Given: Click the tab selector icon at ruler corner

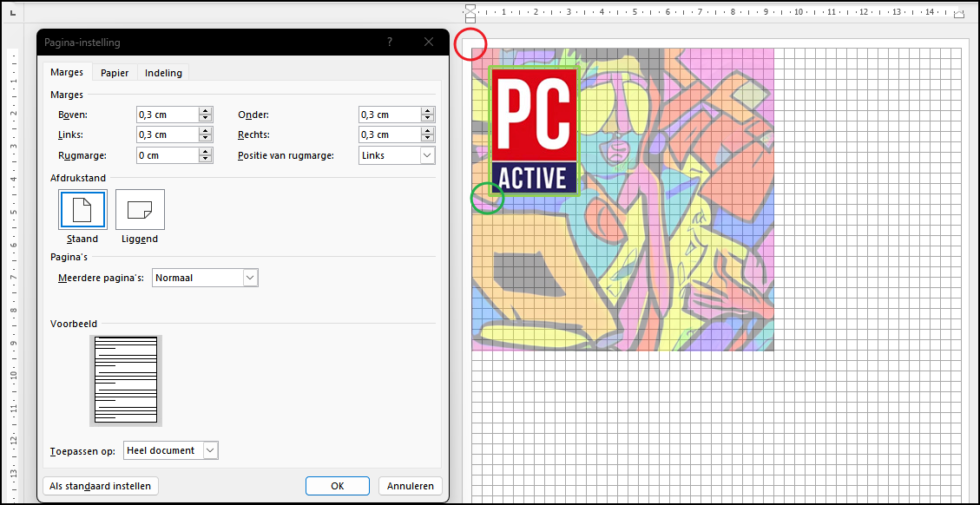Looking at the screenshot, I should 14,12.
